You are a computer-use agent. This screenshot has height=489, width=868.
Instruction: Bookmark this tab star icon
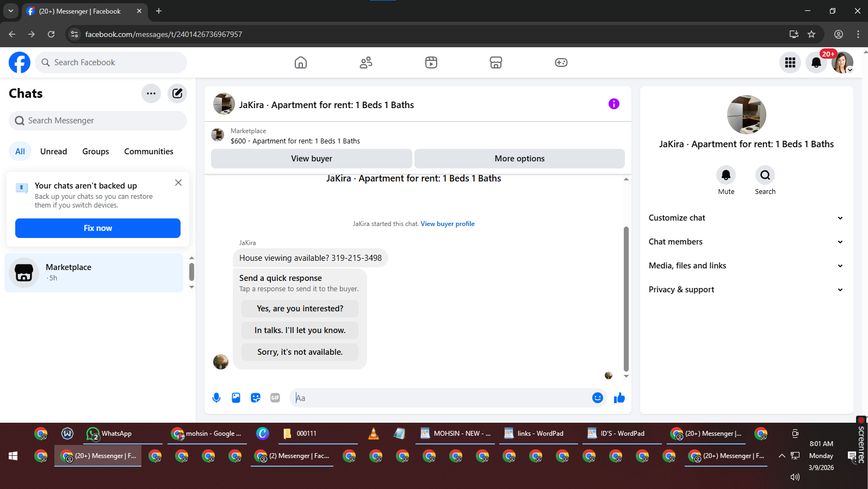tap(811, 34)
